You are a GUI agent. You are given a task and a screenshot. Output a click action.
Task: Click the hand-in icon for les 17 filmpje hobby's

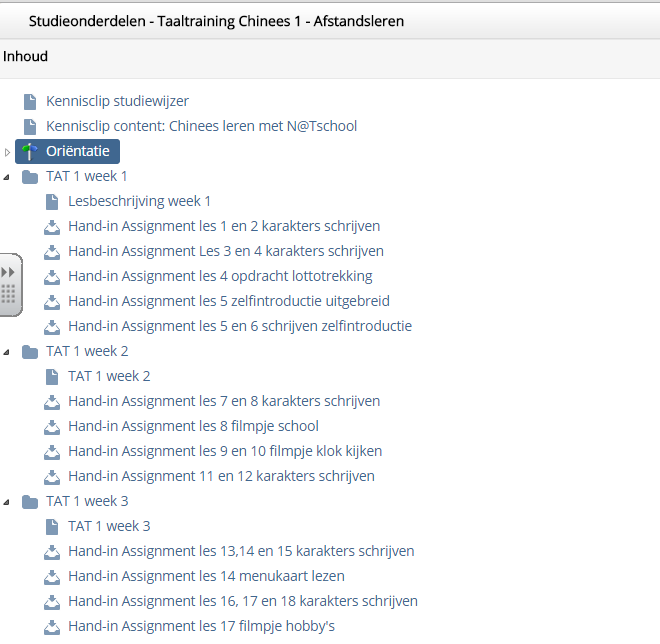pos(52,627)
